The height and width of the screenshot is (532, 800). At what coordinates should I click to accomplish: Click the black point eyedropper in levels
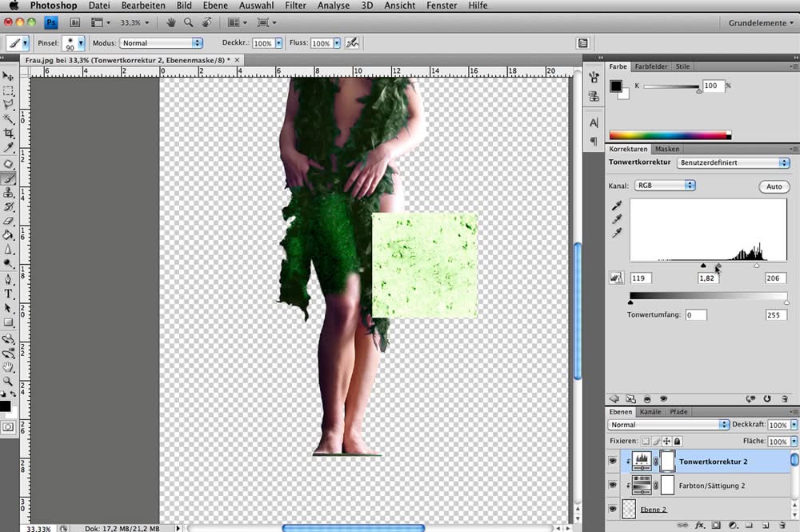(x=617, y=206)
